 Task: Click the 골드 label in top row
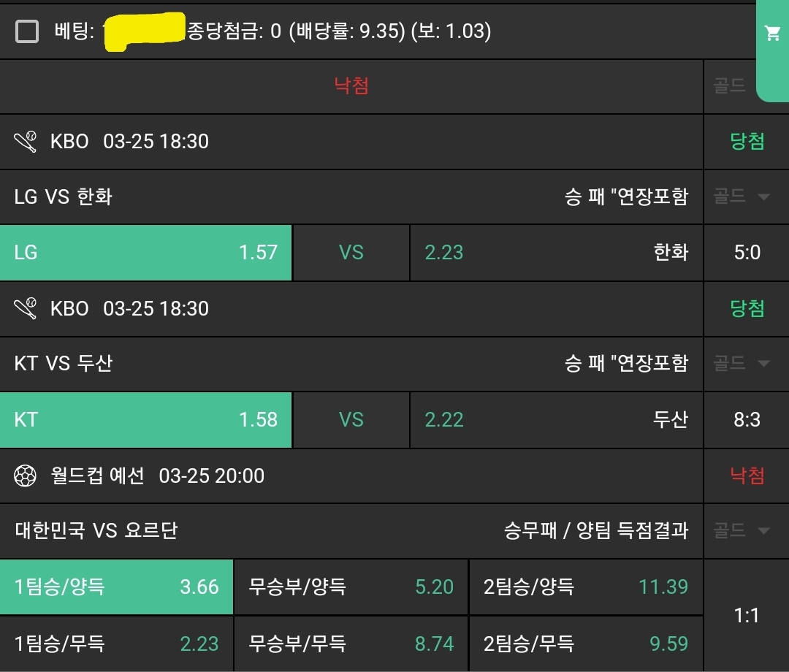click(729, 86)
